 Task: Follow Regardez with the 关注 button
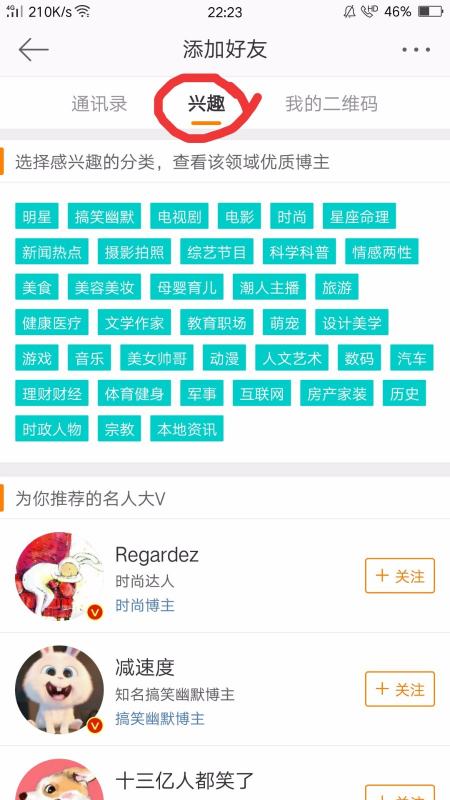[x=400, y=576]
